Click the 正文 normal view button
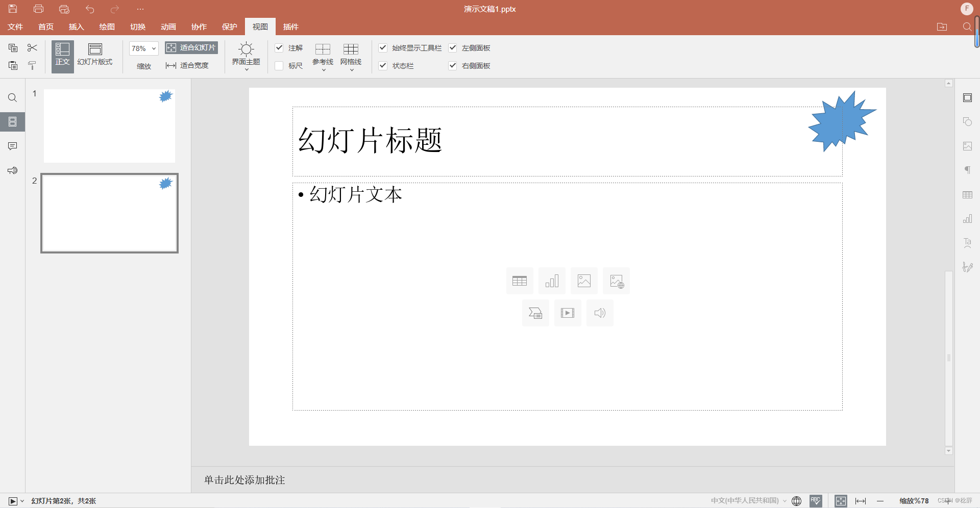The width and height of the screenshot is (980, 508). click(x=62, y=56)
